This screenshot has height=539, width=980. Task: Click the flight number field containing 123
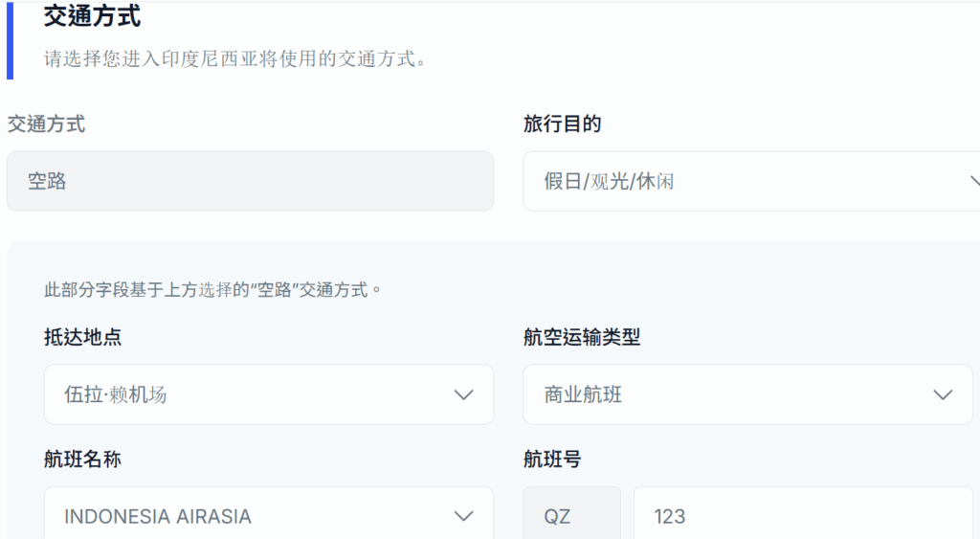click(x=802, y=516)
